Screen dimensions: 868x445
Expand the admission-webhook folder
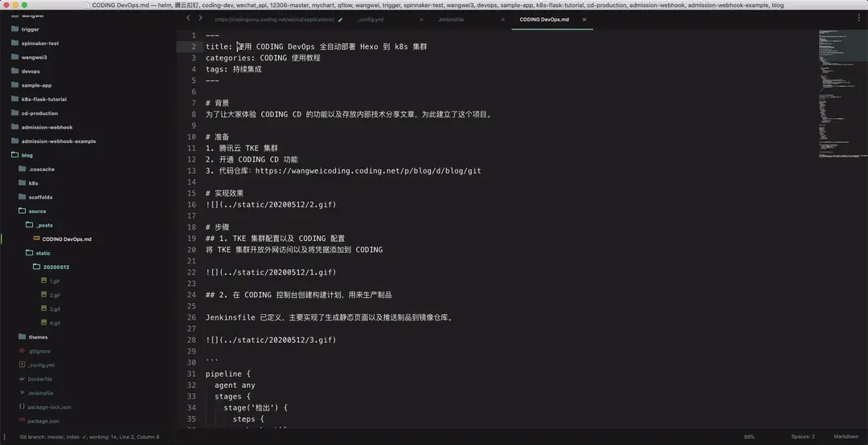click(x=15, y=127)
